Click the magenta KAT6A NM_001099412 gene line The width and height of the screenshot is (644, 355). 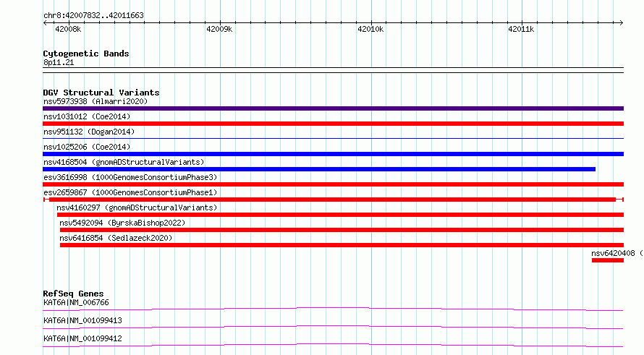(x=333, y=345)
